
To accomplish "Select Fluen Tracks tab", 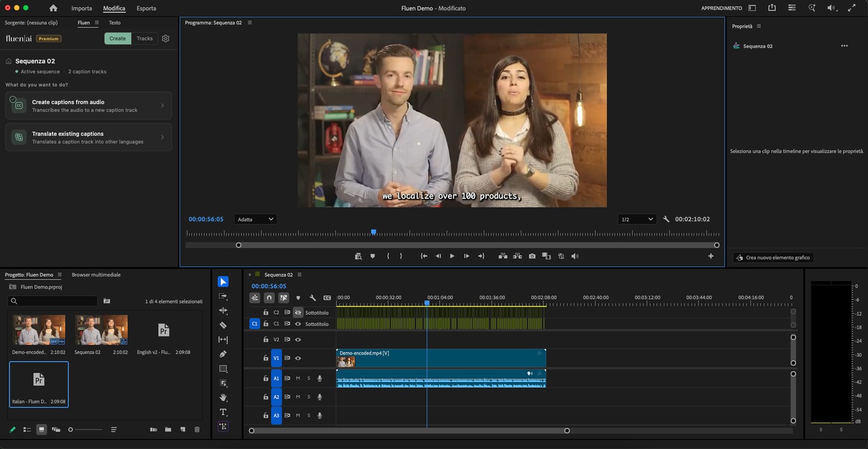I will click(145, 39).
